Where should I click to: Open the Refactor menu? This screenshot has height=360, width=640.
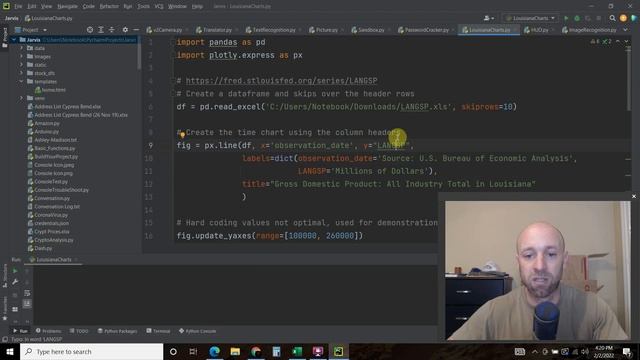coord(109,7)
